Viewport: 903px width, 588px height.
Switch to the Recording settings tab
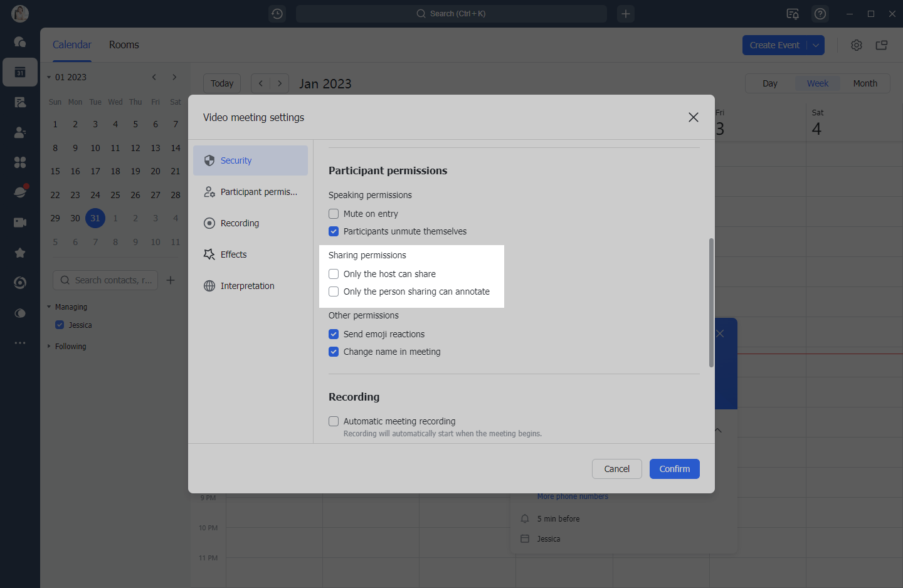pos(240,223)
